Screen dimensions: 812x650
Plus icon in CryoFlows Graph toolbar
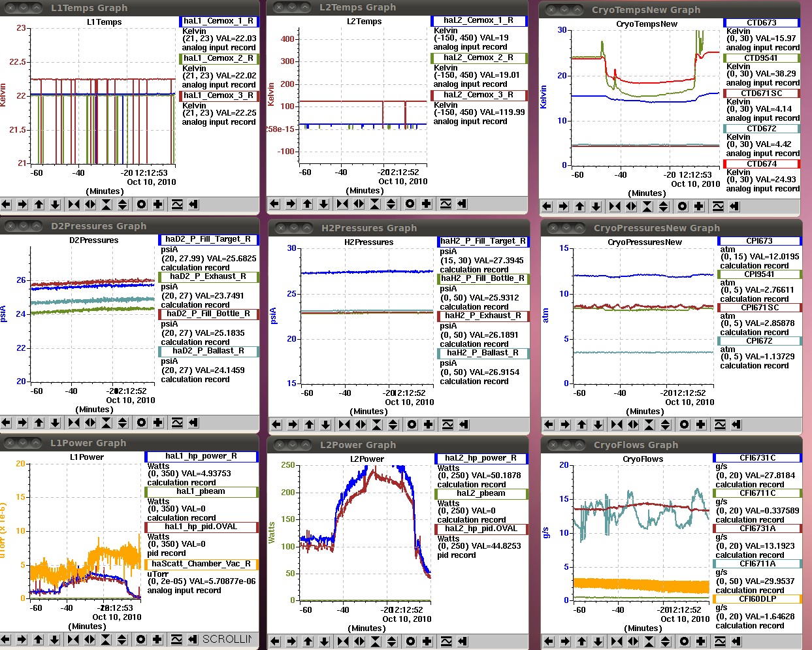[700, 642]
